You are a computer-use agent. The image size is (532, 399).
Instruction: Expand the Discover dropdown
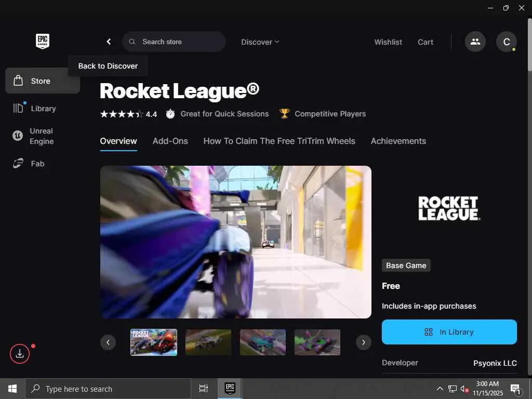pyautogui.click(x=260, y=42)
